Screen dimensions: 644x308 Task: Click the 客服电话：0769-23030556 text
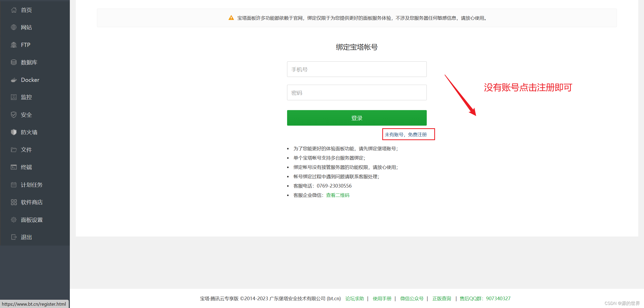point(322,186)
